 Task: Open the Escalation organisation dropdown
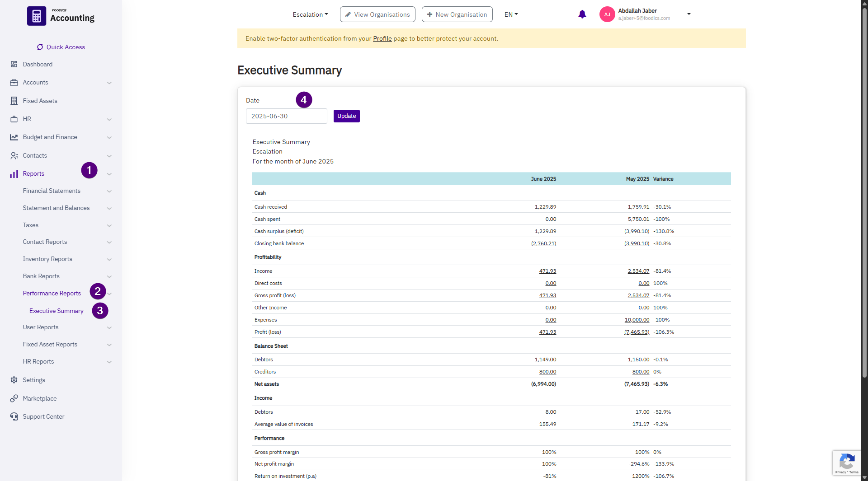coord(310,14)
